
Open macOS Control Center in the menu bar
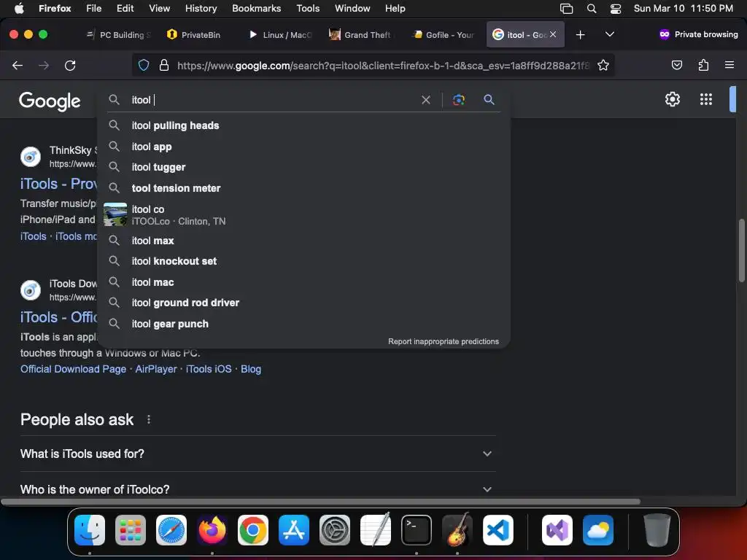(x=616, y=9)
